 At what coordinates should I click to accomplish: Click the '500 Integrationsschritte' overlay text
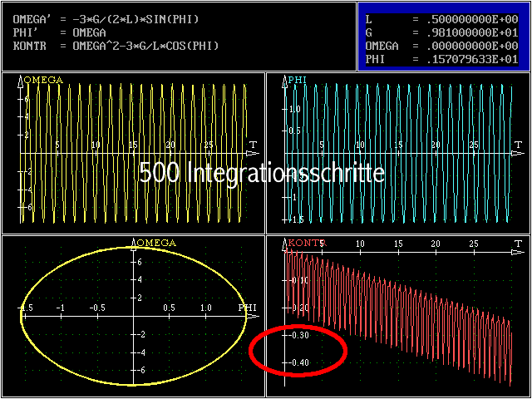pos(262,173)
